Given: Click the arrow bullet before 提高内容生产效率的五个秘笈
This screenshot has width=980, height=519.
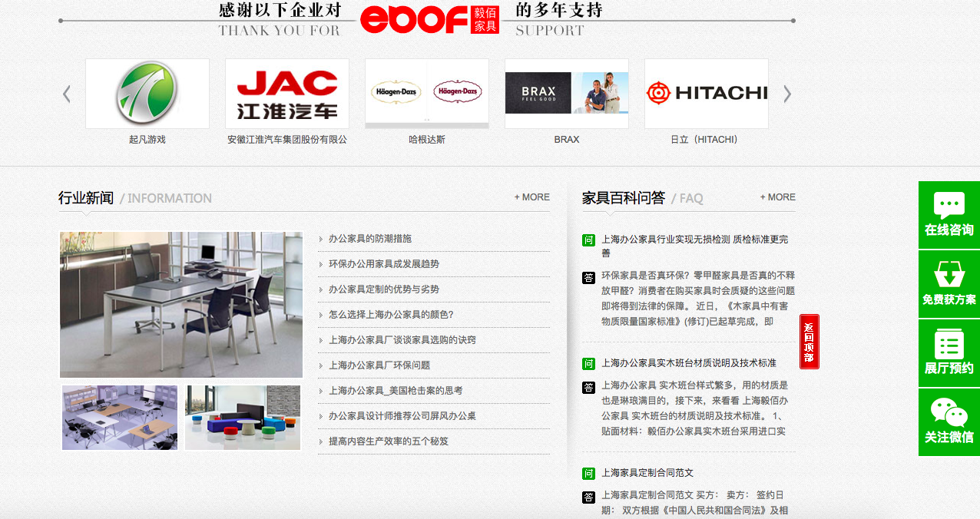Looking at the screenshot, I should (x=321, y=441).
